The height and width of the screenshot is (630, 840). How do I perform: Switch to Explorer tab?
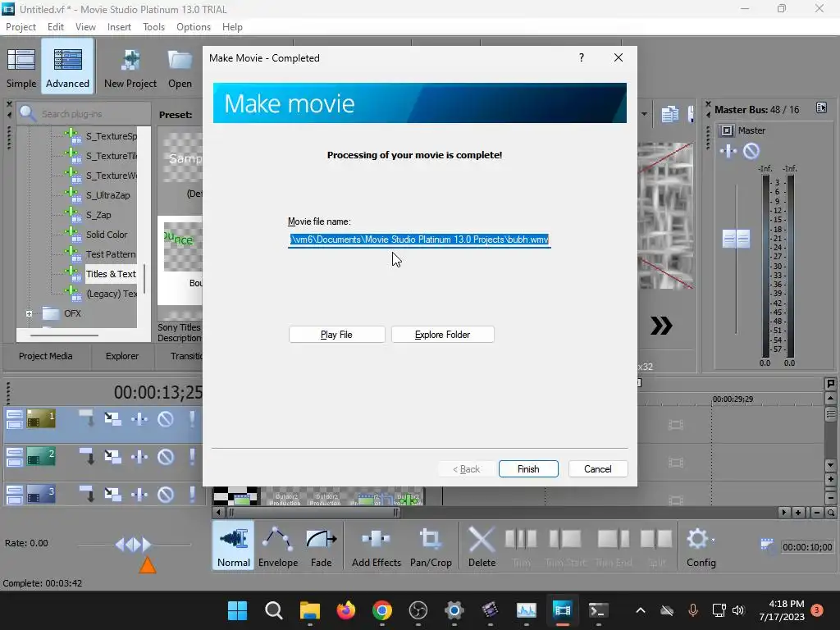pyautogui.click(x=121, y=356)
